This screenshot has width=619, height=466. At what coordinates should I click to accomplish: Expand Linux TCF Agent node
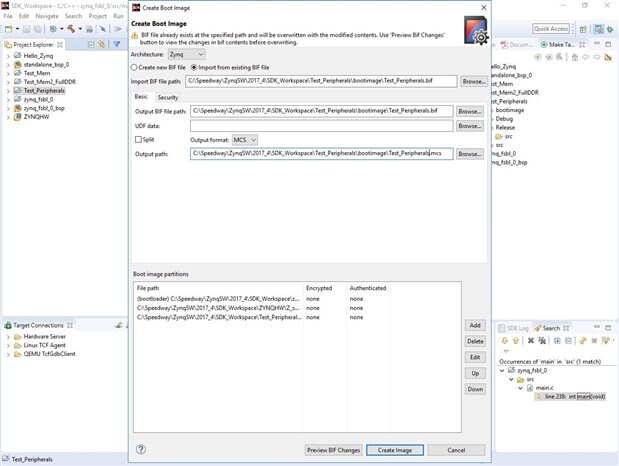click(x=8, y=346)
